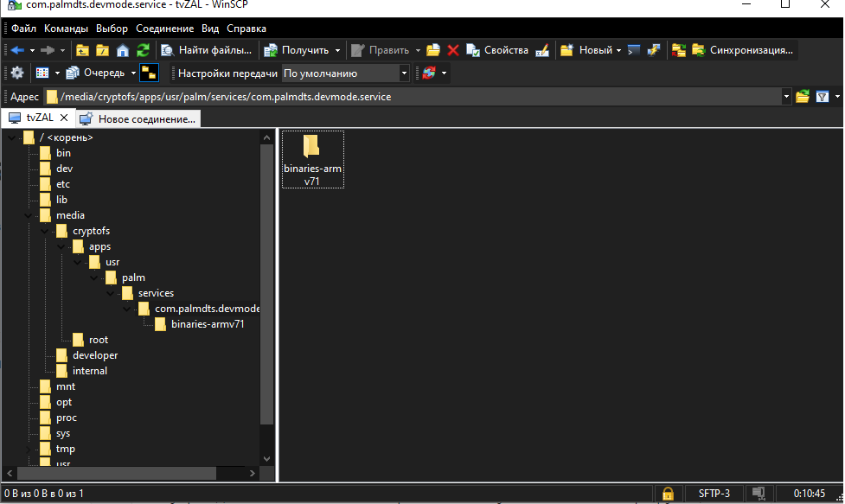This screenshot has width=845, height=504.
Task: Toggle the directory tree panel button
Action: tap(149, 73)
